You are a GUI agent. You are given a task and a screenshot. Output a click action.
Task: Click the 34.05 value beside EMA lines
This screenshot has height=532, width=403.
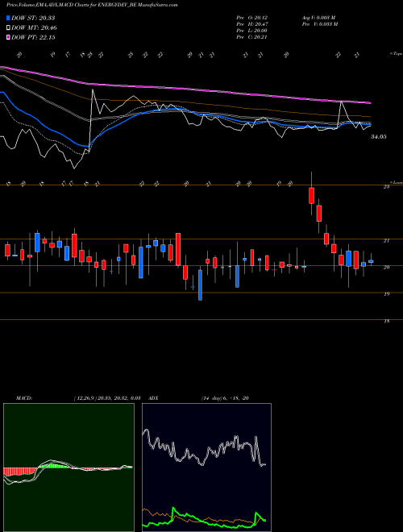pyautogui.click(x=379, y=137)
